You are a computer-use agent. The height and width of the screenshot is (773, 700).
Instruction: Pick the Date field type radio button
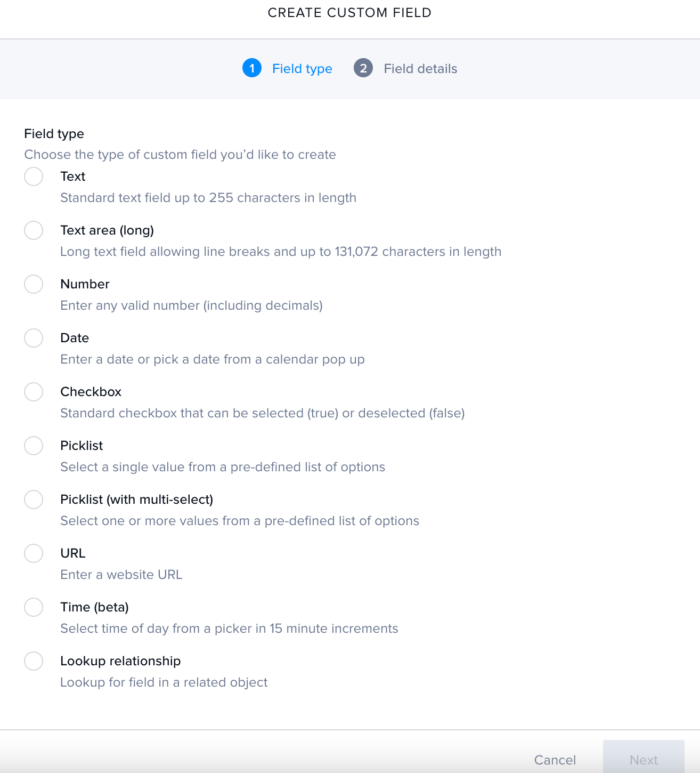click(x=34, y=338)
